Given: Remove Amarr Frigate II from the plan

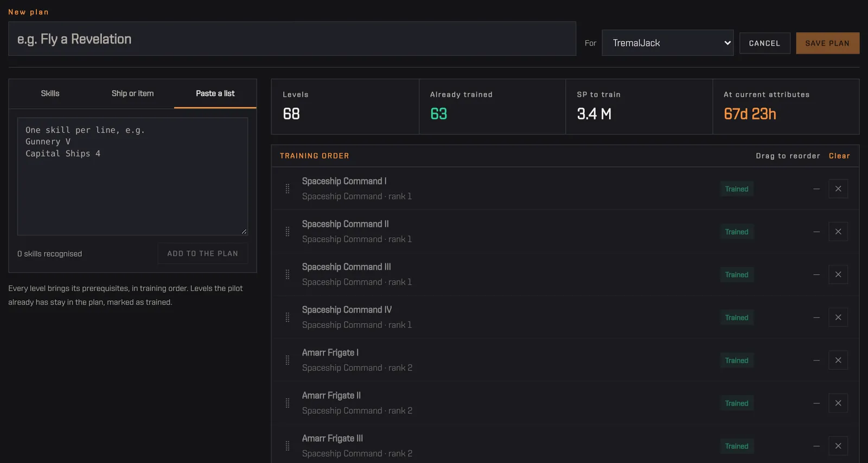Looking at the screenshot, I should click(x=838, y=403).
